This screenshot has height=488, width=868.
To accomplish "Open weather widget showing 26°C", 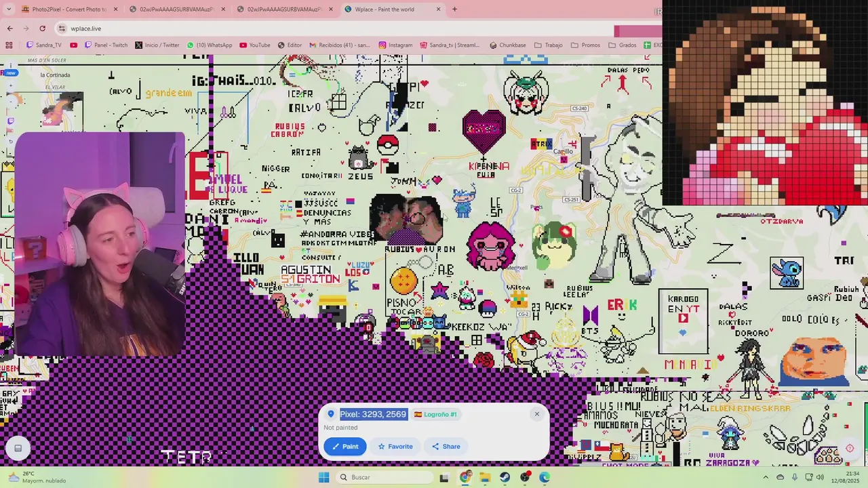I will point(37,477).
